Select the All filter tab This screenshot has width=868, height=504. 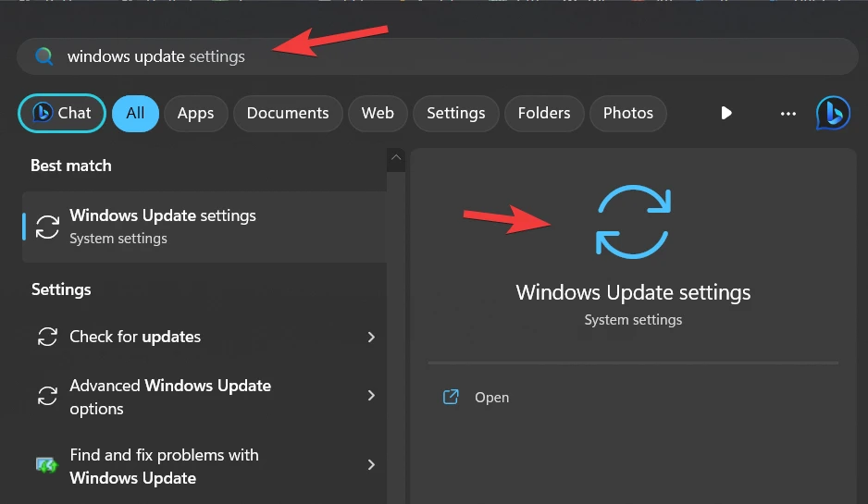click(136, 113)
